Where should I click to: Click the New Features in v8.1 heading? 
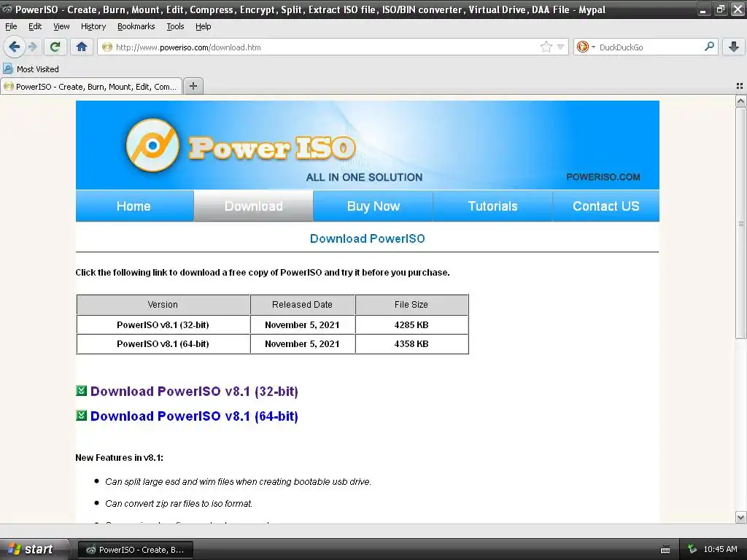(x=119, y=458)
